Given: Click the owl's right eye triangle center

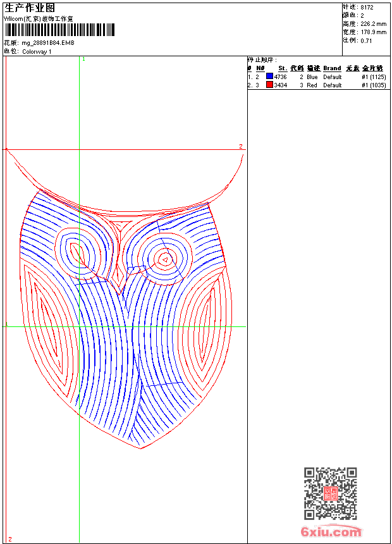Looking at the screenshot, I should (165, 259).
